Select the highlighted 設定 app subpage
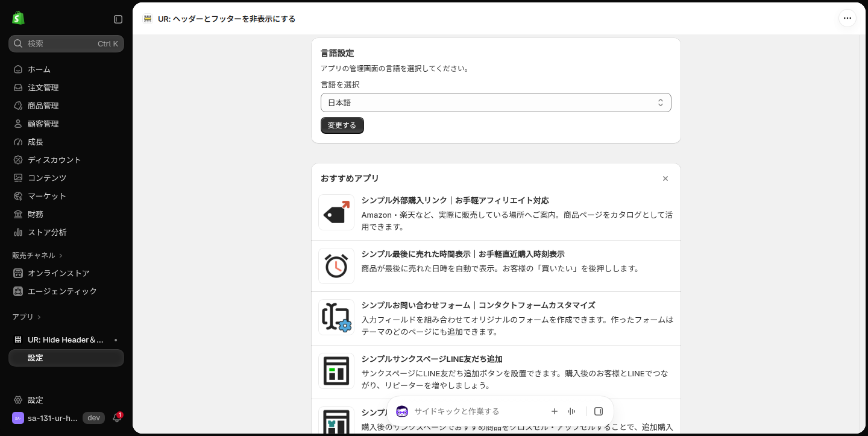 (66, 358)
